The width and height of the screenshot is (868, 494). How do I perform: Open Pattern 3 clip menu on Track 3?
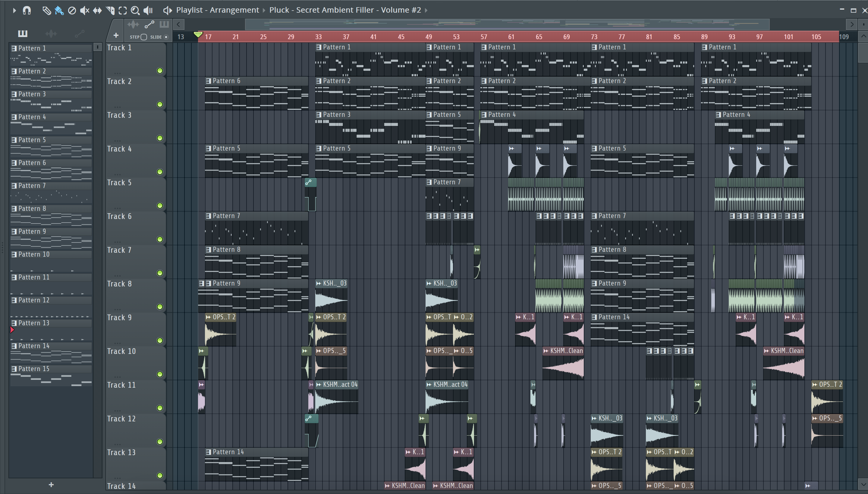click(319, 115)
